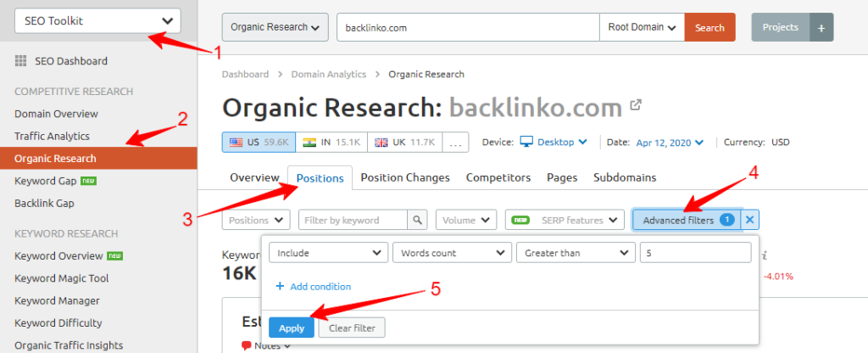The width and height of the screenshot is (868, 353).
Task: Open the Apr 12, 2020 date dropdown
Action: point(670,143)
